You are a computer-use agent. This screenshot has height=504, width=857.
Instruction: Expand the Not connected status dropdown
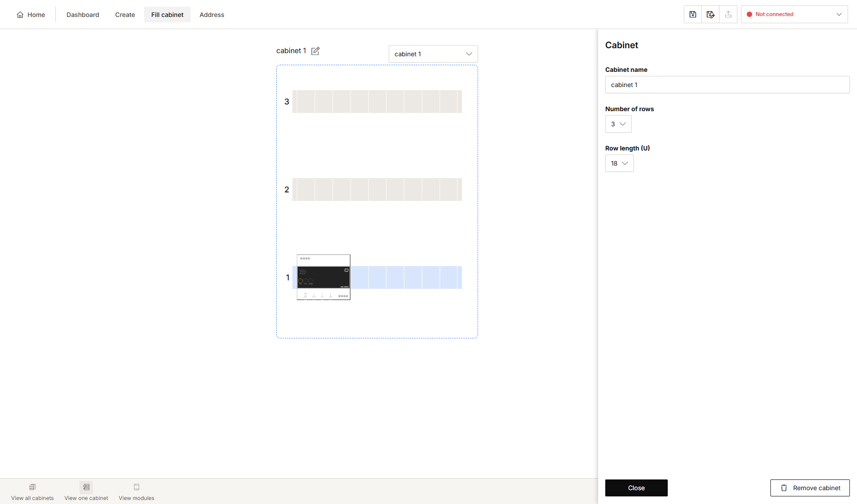(x=795, y=14)
